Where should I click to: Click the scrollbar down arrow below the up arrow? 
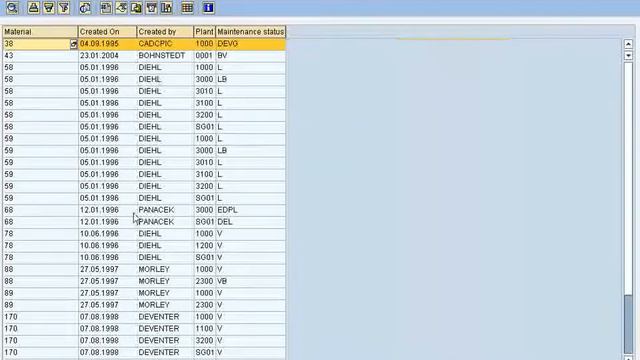tap(628, 55)
